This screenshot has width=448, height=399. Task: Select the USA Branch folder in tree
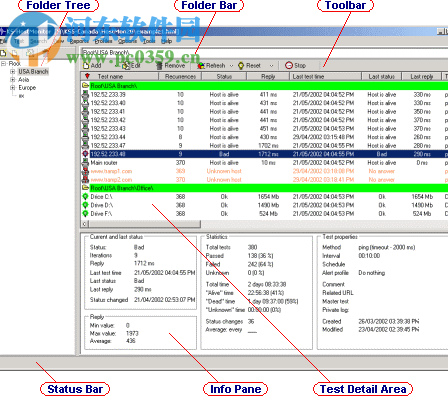click(33, 71)
